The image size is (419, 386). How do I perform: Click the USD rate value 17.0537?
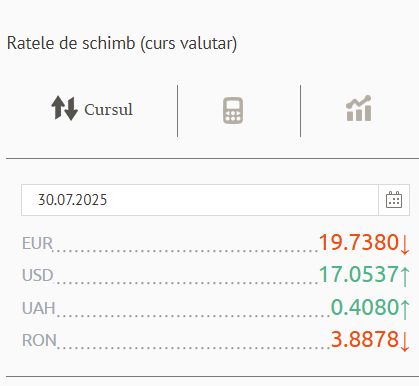(359, 275)
